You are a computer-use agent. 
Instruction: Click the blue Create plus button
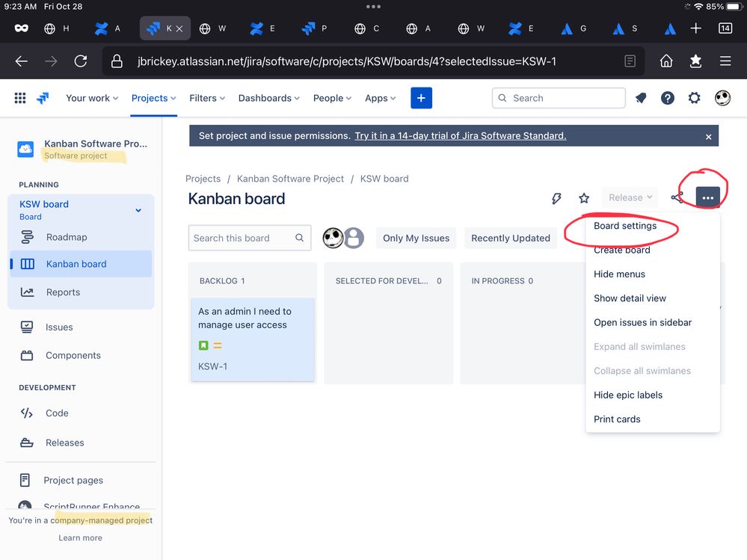tap(421, 98)
